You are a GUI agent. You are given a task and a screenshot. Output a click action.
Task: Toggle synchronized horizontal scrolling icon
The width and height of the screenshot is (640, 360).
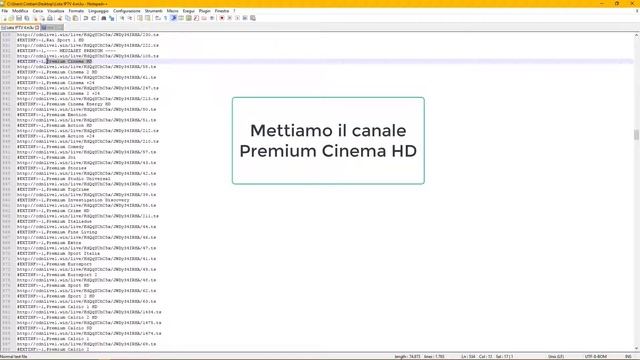tap(147, 18)
